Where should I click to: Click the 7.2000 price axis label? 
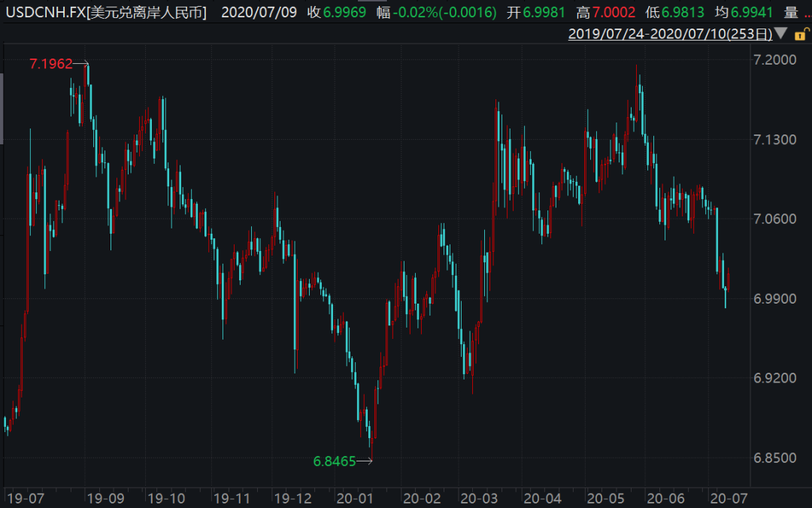[x=774, y=60]
